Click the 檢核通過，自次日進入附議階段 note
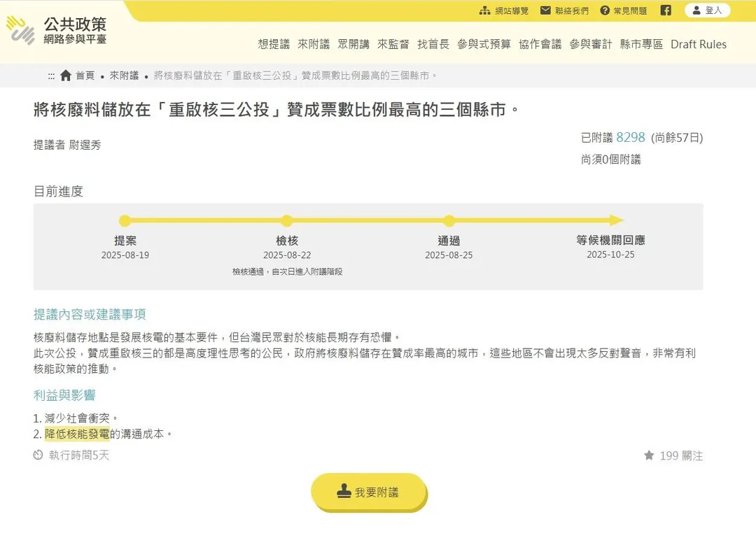 [x=288, y=271]
